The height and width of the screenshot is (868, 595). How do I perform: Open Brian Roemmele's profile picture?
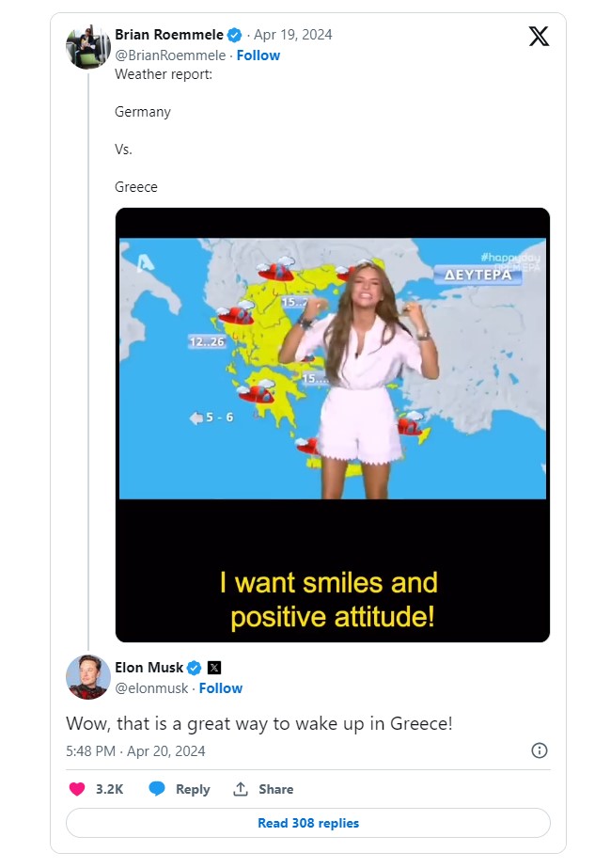[x=88, y=46]
